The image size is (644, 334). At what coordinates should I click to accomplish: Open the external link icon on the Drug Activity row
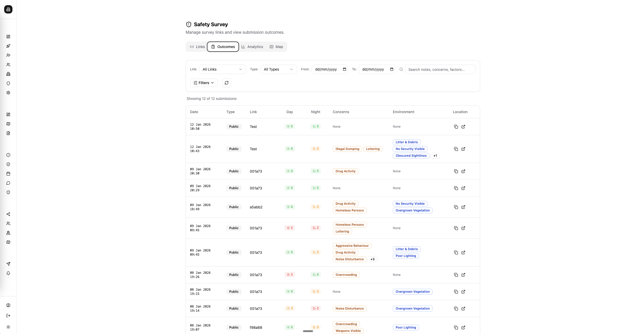(463, 171)
